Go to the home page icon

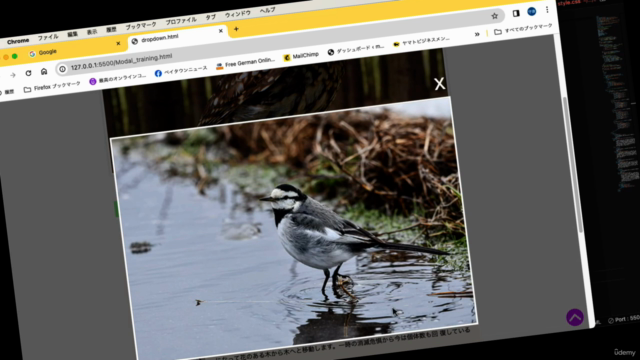44,72
